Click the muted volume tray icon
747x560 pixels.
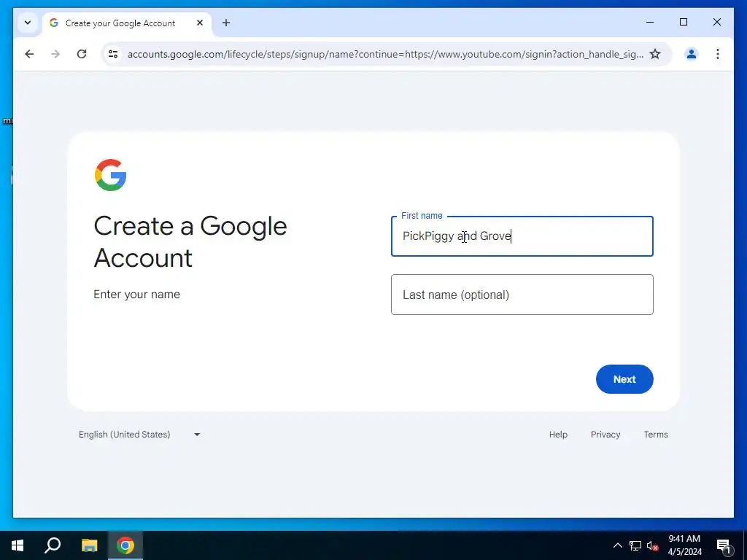click(653, 545)
